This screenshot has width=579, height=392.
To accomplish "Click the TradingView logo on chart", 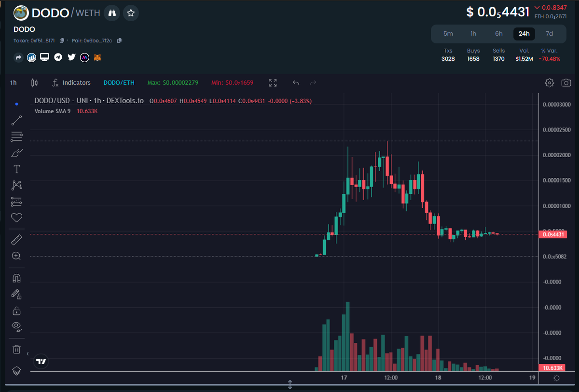I will coord(41,361).
